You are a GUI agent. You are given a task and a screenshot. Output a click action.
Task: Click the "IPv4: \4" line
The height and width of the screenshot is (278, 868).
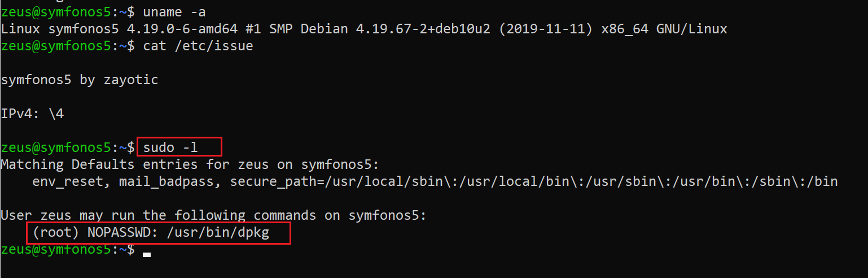(x=32, y=114)
